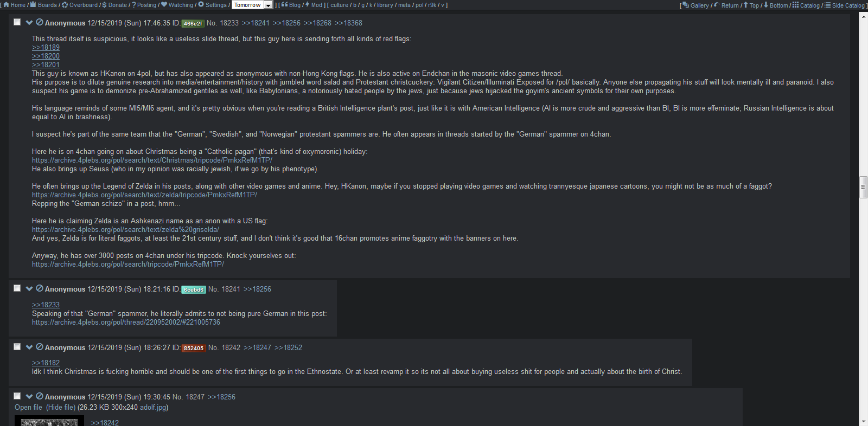This screenshot has width=868, height=426.
Task: Click report icon on post 18233
Action: (40, 22)
